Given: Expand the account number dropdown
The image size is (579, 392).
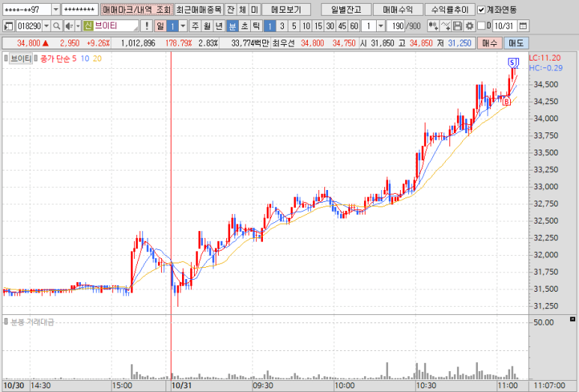Looking at the screenshot, I should pyautogui.click(x=55, y=10).
